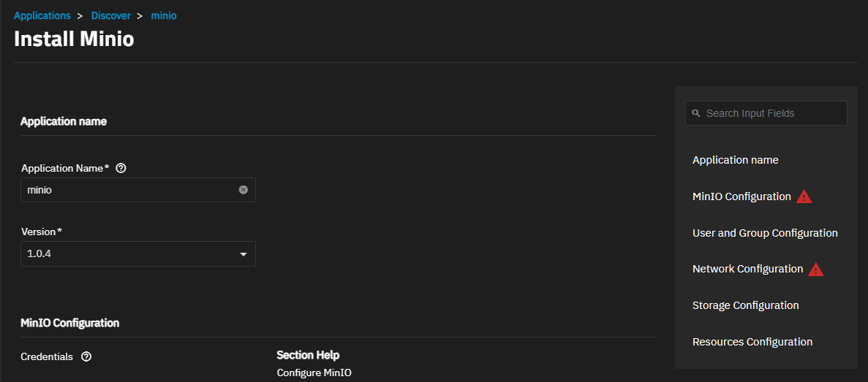Click the Credentials help question mark icon
Viewport: 868px width, 382px height.
click(x=86, y=356)
